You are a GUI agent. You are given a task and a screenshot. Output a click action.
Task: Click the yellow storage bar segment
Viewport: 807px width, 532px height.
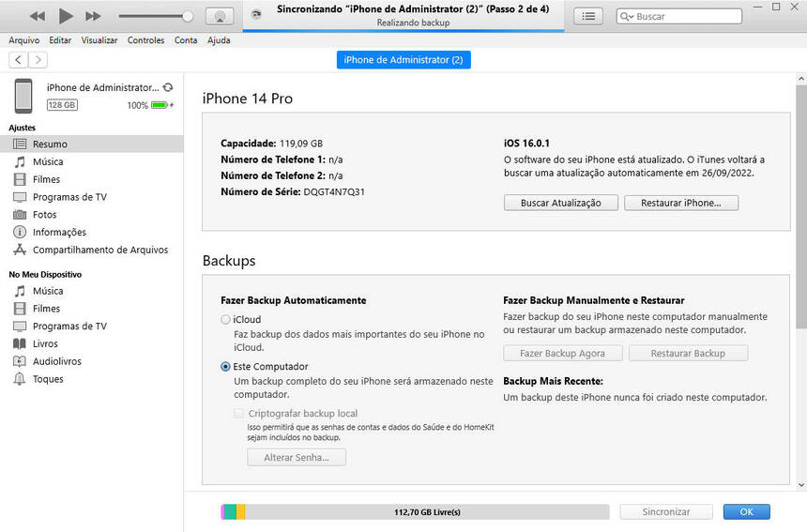[x=240, y=512]
